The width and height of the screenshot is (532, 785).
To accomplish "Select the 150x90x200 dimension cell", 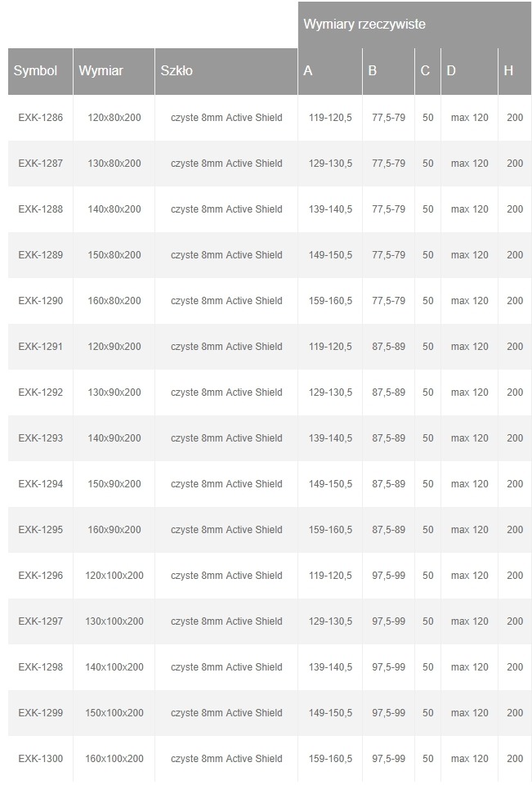I will point(114,484).
